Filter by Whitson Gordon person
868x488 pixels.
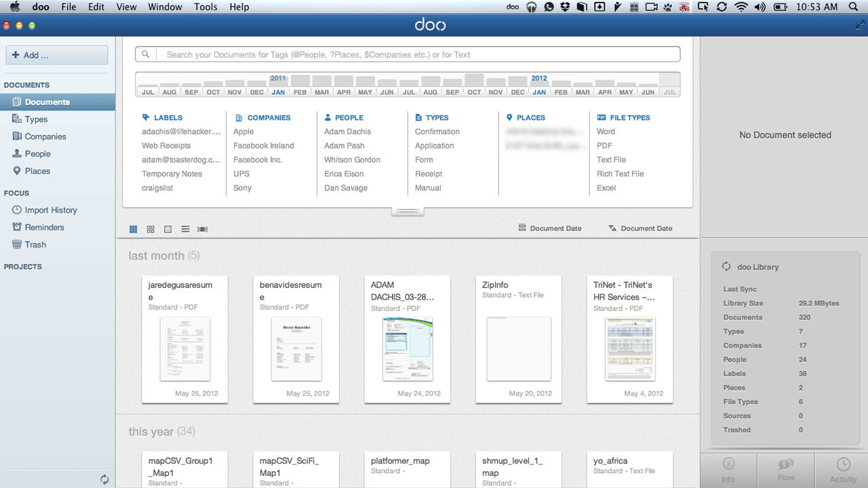tap(352, 160)
